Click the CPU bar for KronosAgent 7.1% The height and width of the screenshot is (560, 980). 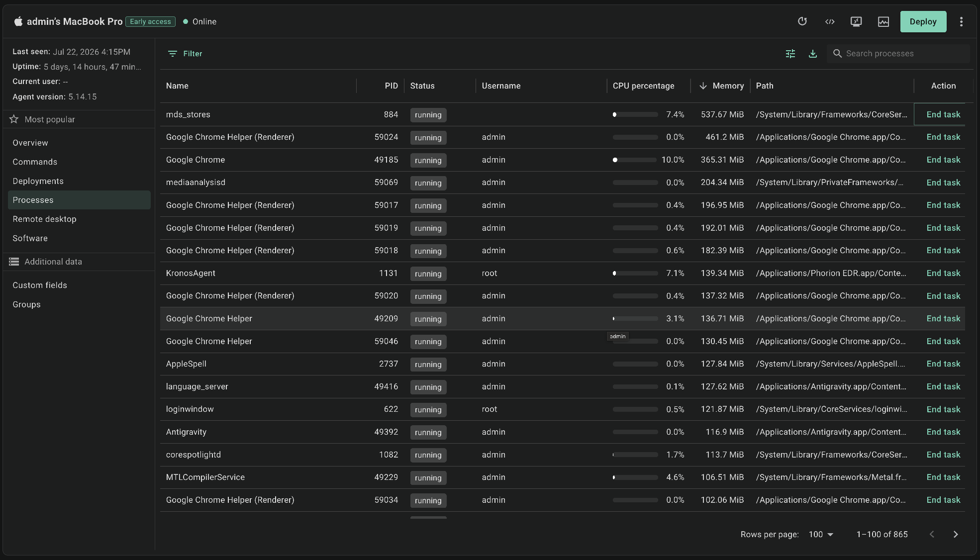tap(635, 273)
